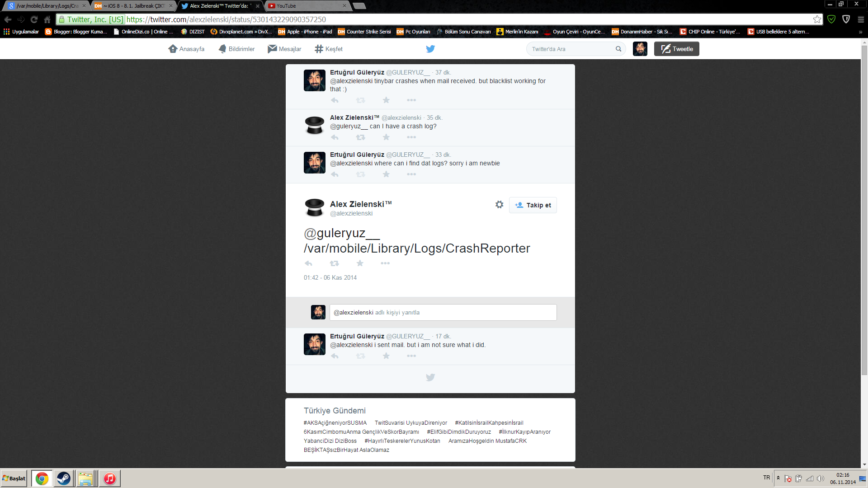Reply to the main CrashReporter tweet
This screenshot has height=488, width=868.
308,263
